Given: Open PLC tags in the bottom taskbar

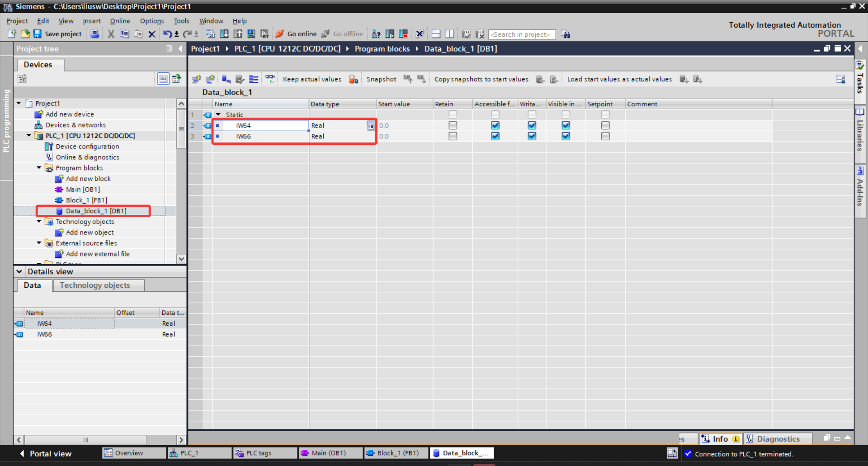Looking at the screenshot, I should (264, 453).
